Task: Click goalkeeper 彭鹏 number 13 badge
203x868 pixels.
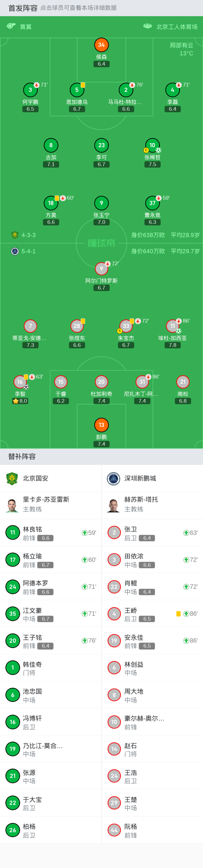Action: tap(101, 425)
